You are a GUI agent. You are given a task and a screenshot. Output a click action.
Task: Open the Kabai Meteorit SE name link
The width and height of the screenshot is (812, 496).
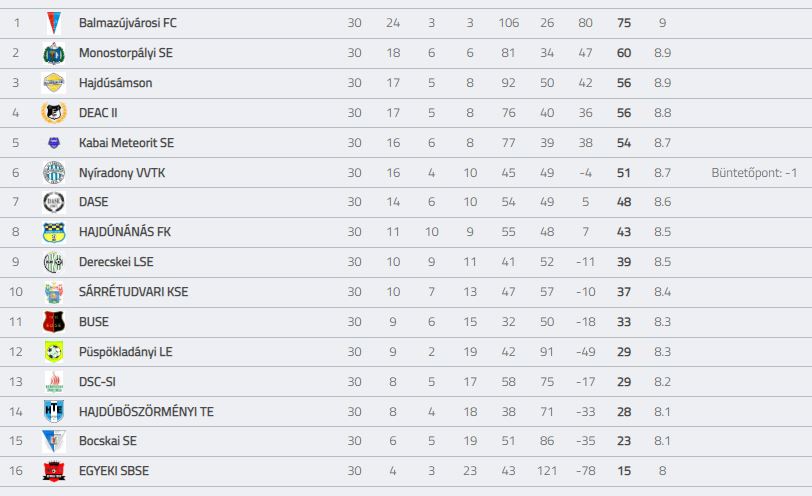coord(126,143)
